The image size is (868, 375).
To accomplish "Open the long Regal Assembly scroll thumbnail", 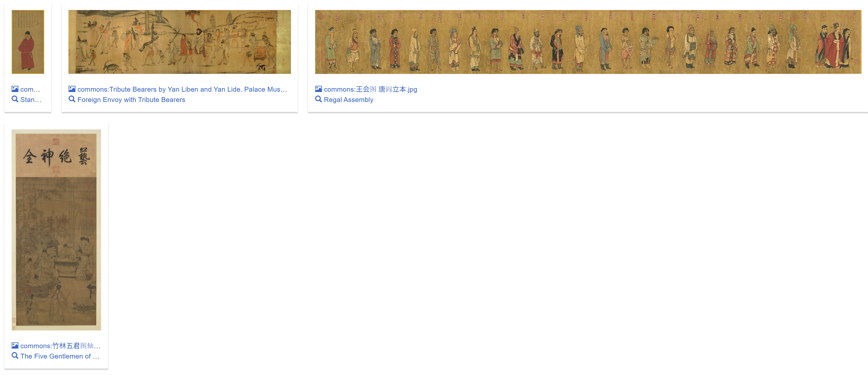I will 588,42.
